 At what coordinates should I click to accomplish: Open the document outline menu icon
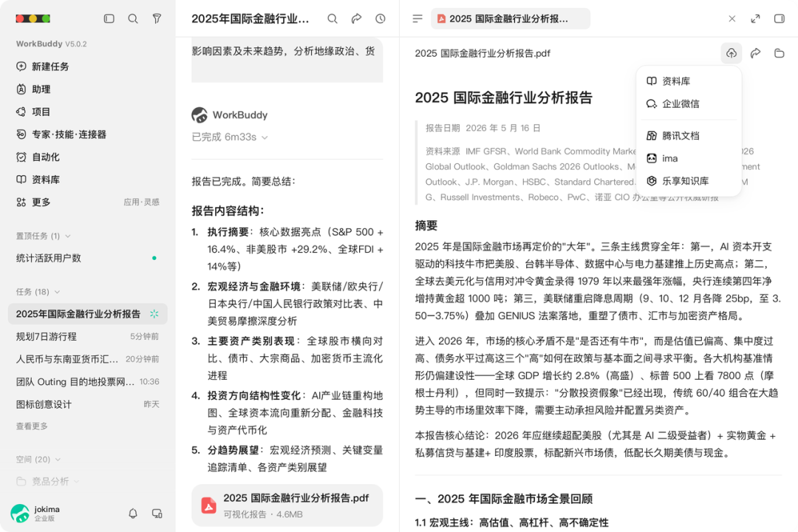click(x=417, y=18)
